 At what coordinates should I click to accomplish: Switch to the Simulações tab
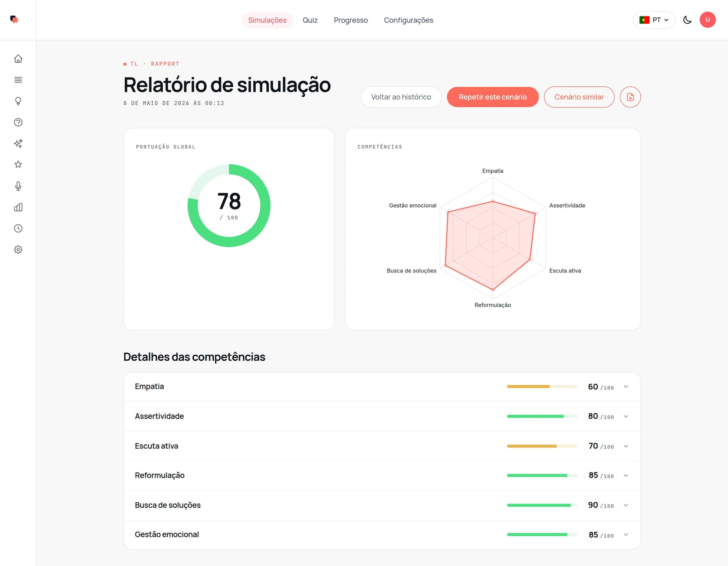click(x=267, y=20)
